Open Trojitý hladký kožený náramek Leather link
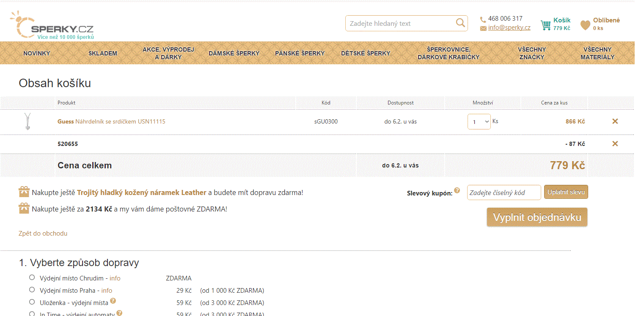The image size is (644, 316). tap(142, 192)
